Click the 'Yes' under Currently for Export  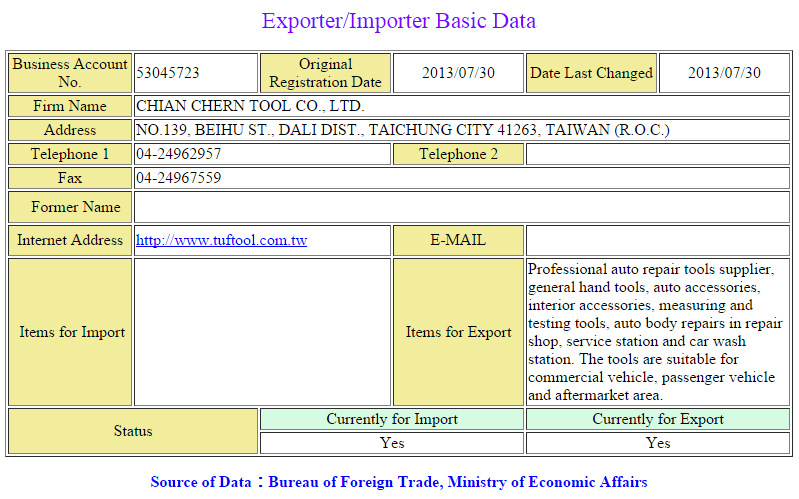(x=658, y=443)
